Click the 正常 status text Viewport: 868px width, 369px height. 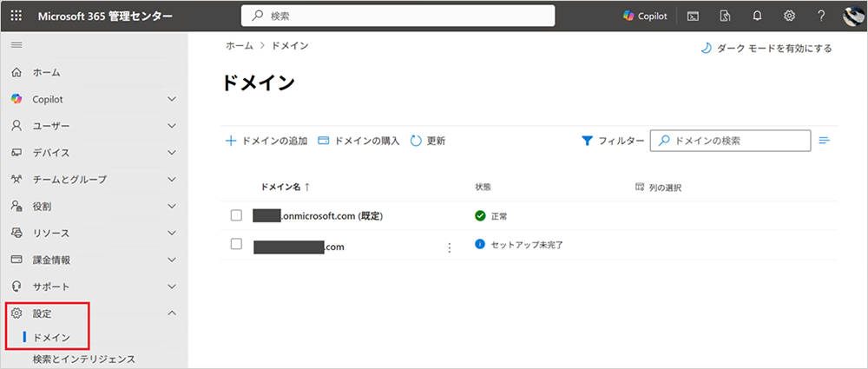coord(499,216)
